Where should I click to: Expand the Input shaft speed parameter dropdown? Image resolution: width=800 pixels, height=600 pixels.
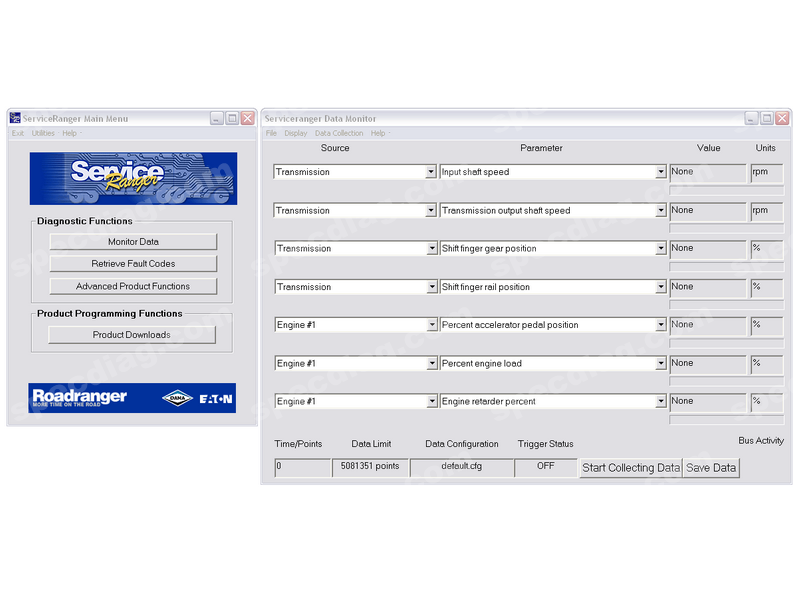(660, 172)
